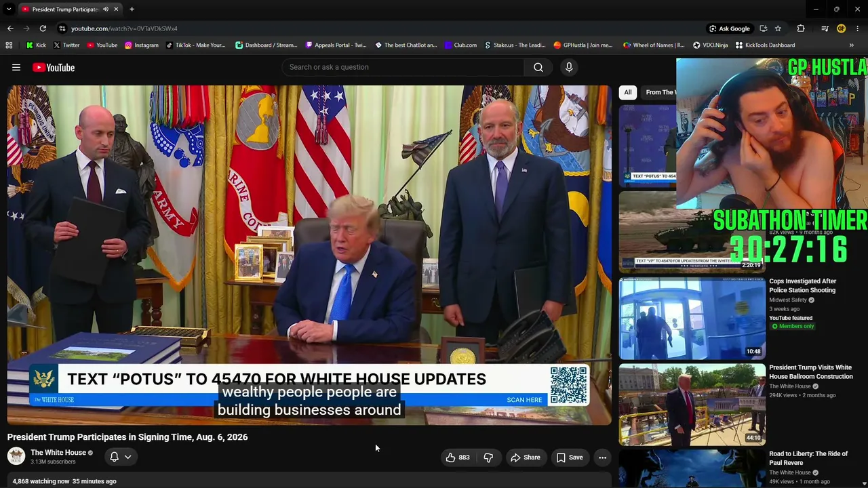The height and width of the screenshot is (488, 868).
Task: Open the Kick bookmark
Action: (36, 45)
